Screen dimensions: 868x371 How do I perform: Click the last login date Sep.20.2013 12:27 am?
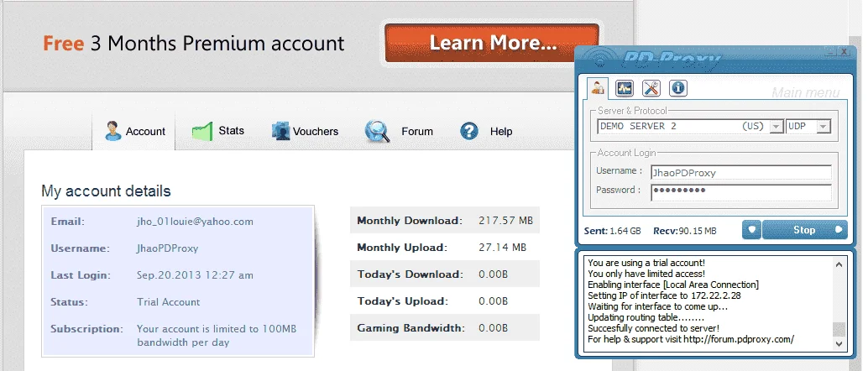click(x=195, y=275)
